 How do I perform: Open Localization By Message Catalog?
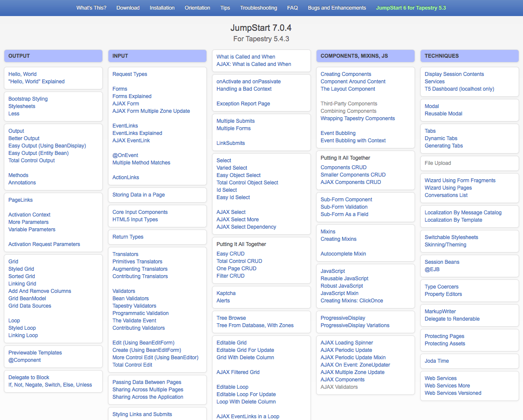point(463,213)
